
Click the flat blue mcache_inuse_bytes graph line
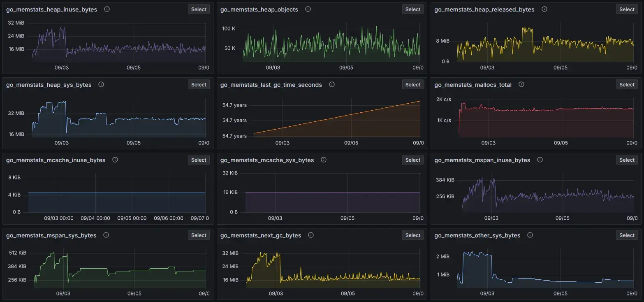tap(117, 193)
